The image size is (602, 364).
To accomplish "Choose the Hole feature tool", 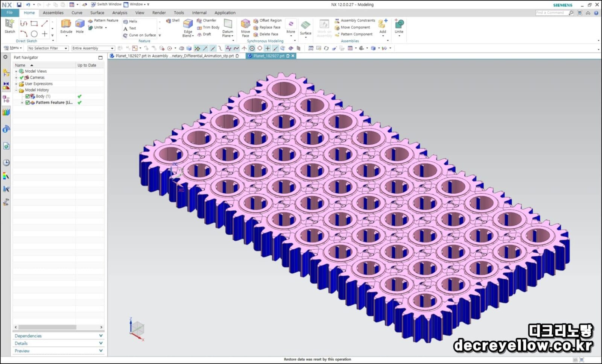I will point(80,26).
